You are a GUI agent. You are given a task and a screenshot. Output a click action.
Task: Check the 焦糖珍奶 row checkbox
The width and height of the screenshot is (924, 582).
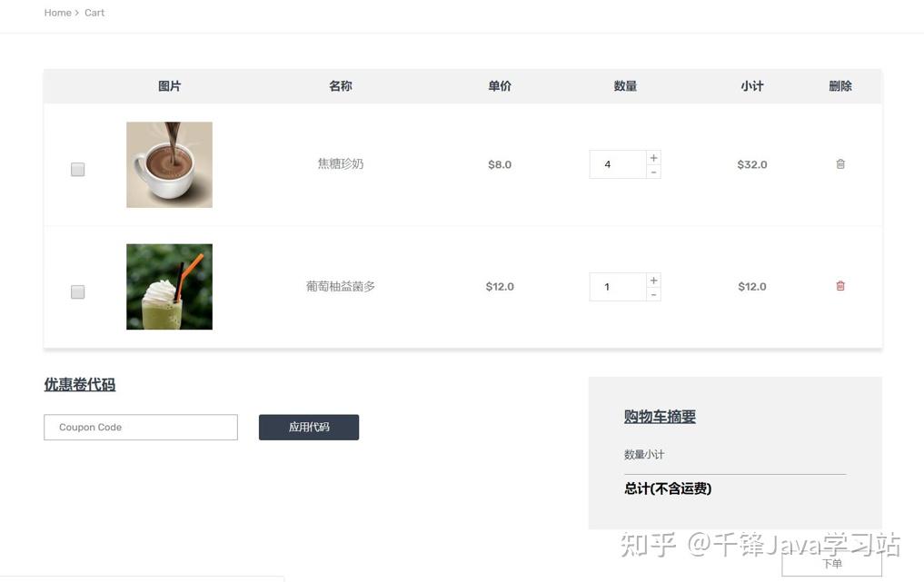click(x=78, y=170)
